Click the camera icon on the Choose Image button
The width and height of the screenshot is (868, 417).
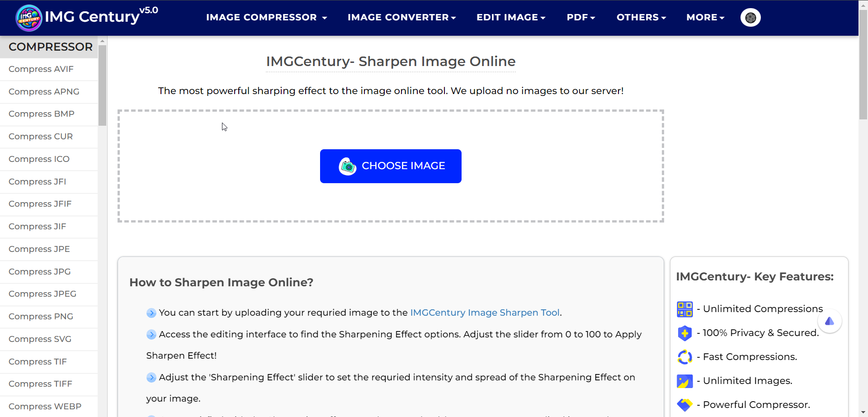click(x=347, y=166)
